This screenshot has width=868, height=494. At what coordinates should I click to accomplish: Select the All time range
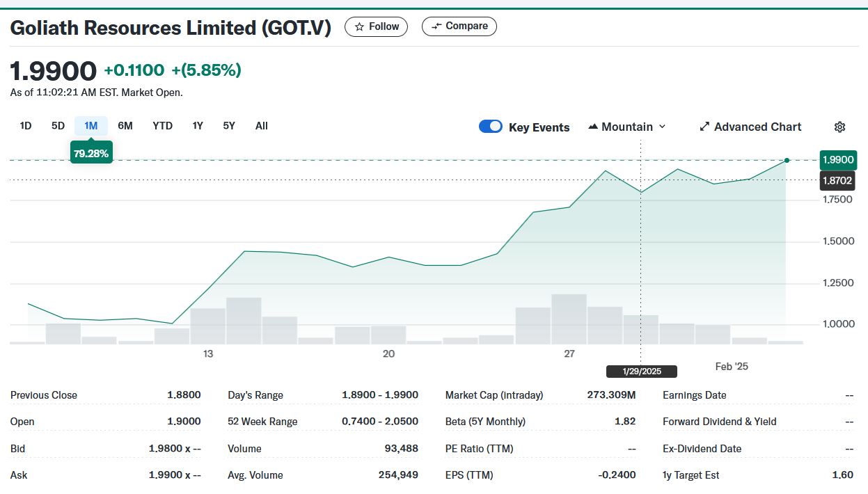click(261, 126)
